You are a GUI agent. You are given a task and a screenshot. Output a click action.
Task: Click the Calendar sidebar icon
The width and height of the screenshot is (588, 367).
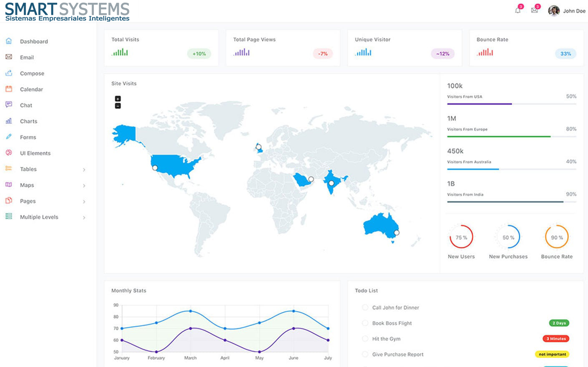point(9,89)
